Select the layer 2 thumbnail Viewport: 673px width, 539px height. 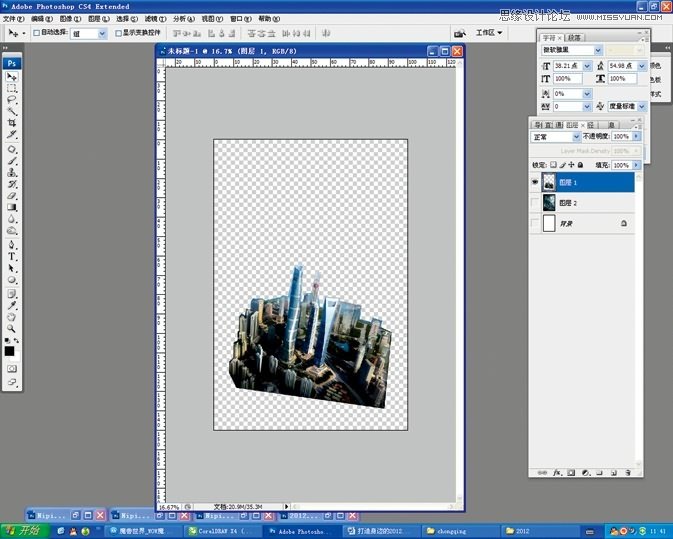(549, 203)
